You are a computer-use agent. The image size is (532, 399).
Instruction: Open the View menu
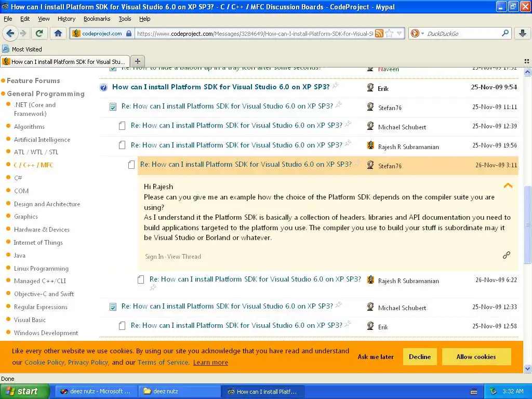(44, 19)
